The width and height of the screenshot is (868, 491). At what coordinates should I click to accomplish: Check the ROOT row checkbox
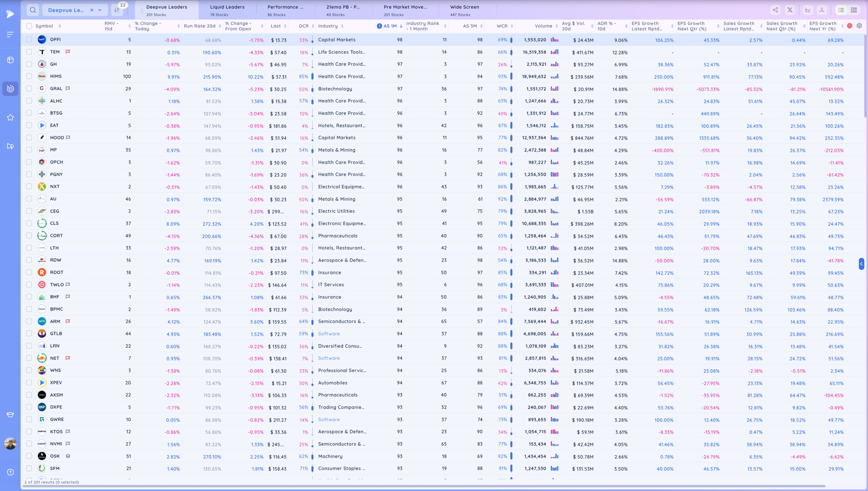[x=29, y=272]
